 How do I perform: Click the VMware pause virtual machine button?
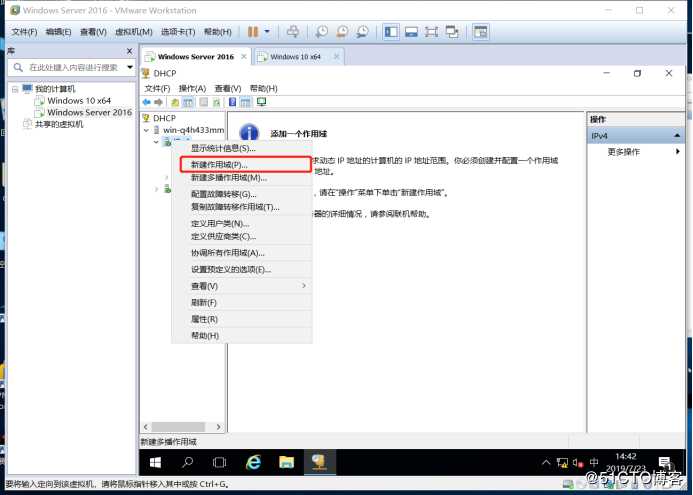tap(253, 32)
